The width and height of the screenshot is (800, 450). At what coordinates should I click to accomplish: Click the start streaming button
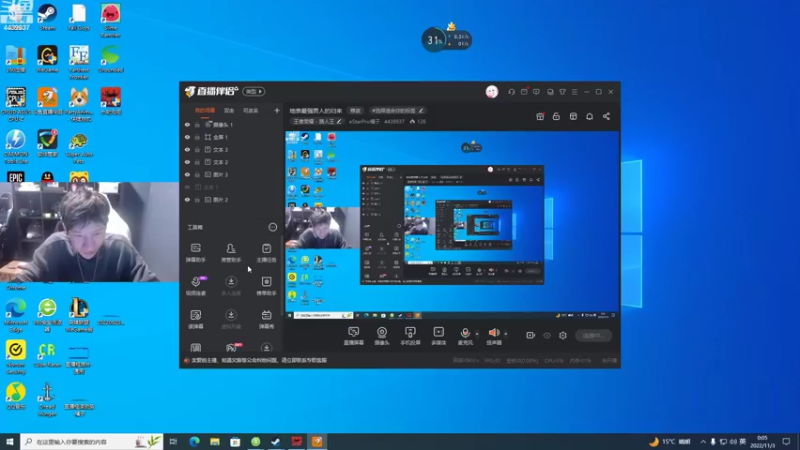[x=593, y=335]
